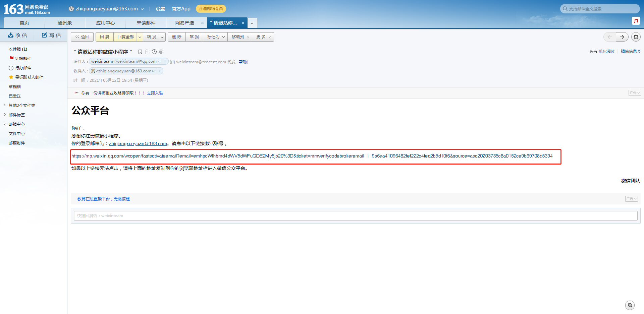Open 文件中心 in the sidebar
The image size is (644, 314).
click(17, 133)
